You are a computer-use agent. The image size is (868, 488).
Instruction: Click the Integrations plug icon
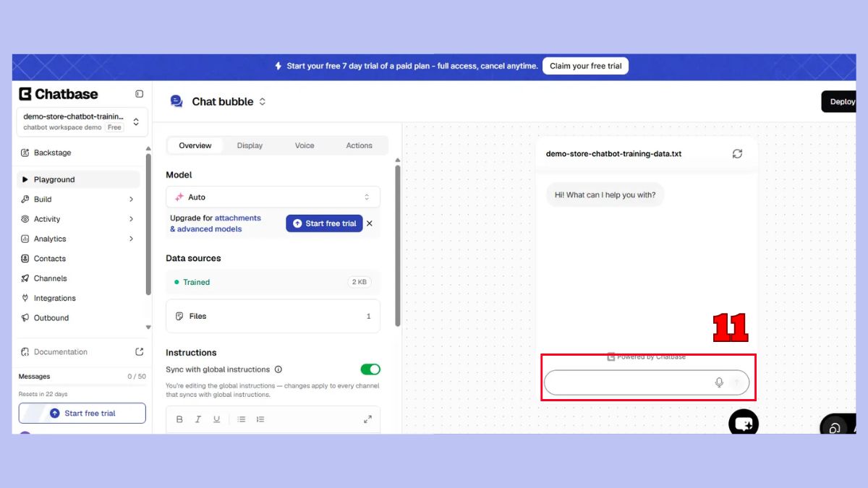(25, 298)
